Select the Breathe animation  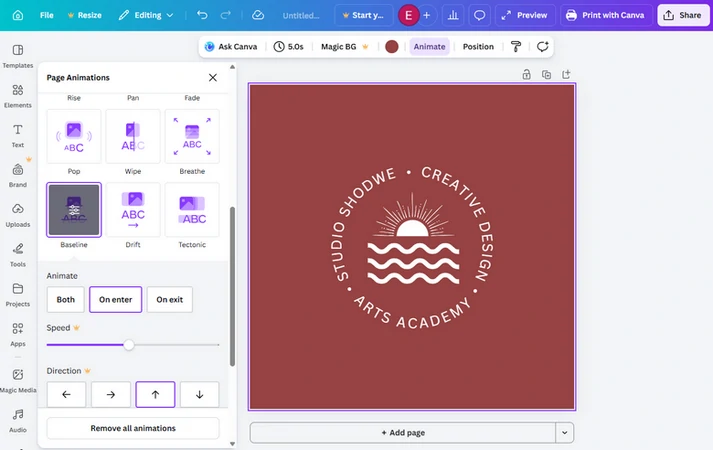tap(192, 136)
